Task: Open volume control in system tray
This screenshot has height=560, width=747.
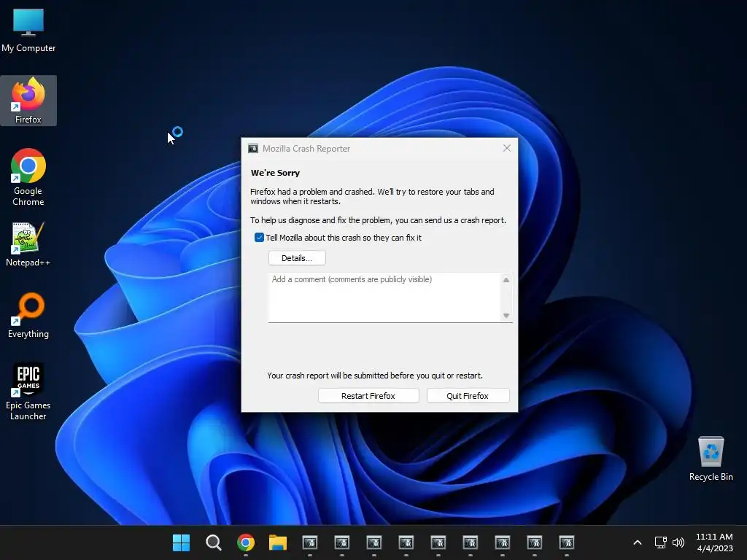Action: (678, 542)
